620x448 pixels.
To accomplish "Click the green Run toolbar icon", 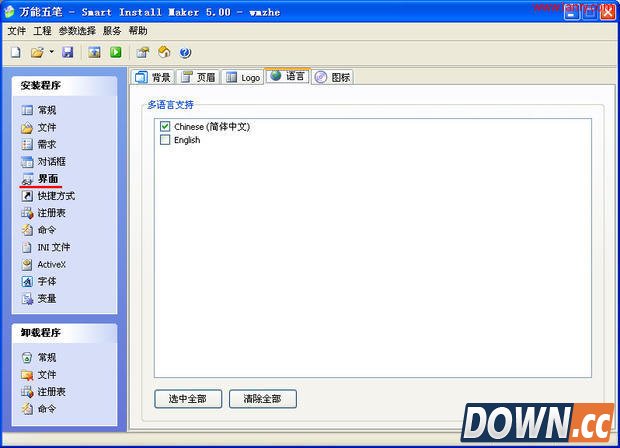I will 116,52.
